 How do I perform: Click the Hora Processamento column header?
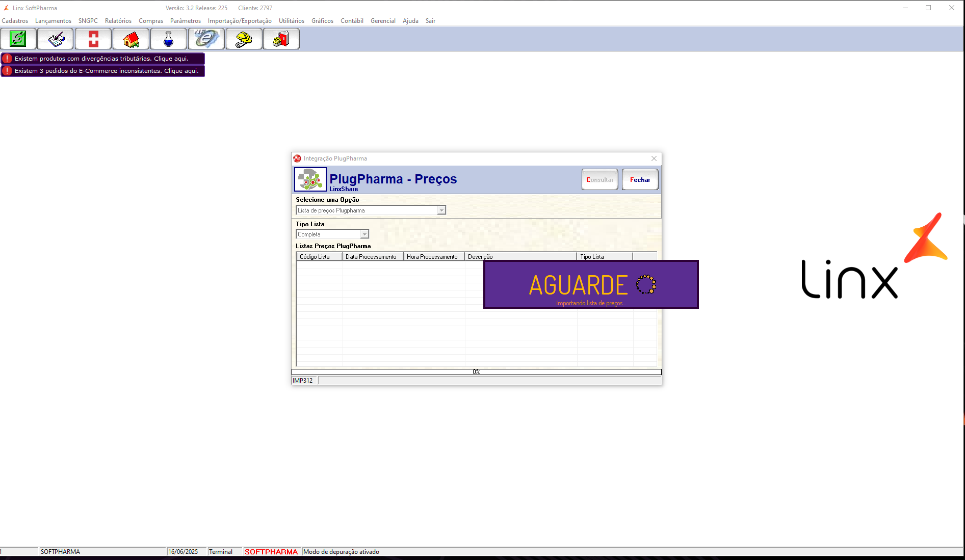[434, 256]
